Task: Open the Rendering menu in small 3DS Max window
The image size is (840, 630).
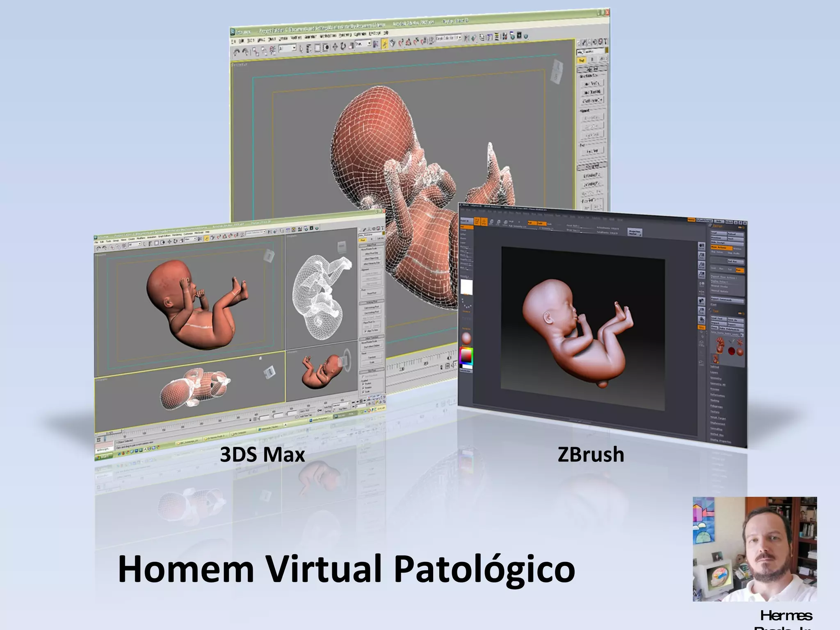Action: (177, 235)
